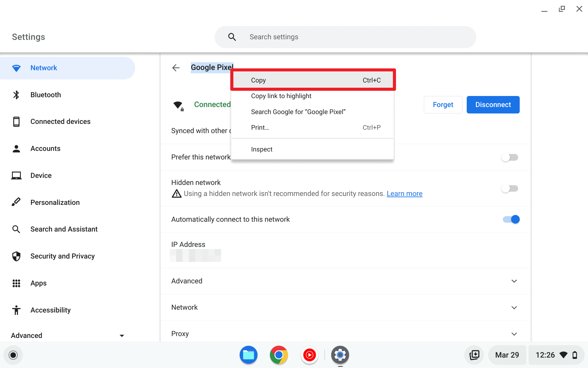The image size is (588, 368).
Task: Click the Wi-Fi status icon in system tray
Action: pos(563,355)
